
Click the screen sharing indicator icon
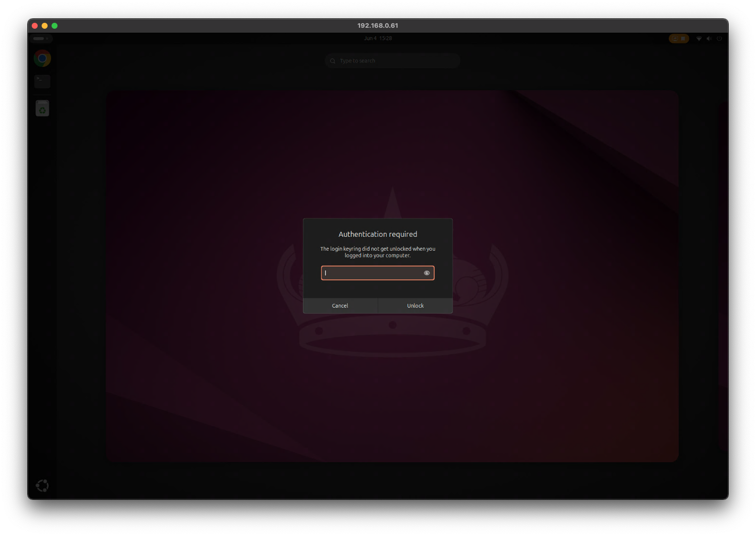675,39
